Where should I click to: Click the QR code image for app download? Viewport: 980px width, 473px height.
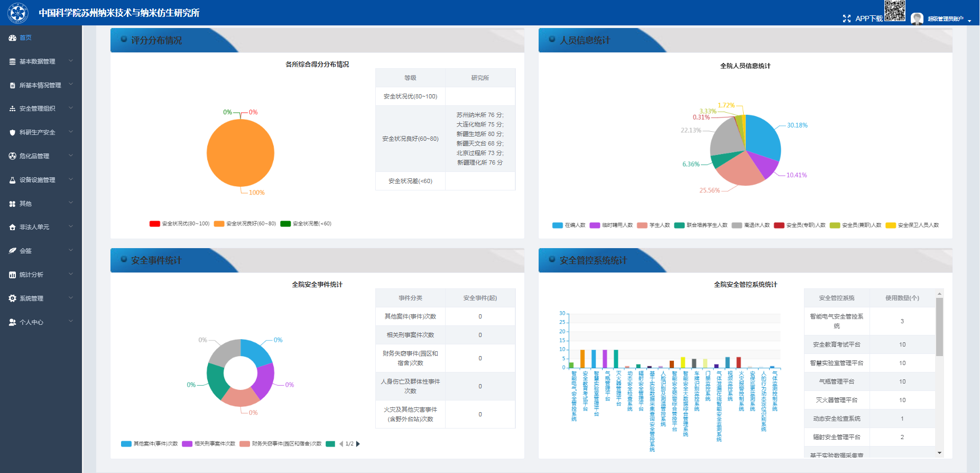894,11
